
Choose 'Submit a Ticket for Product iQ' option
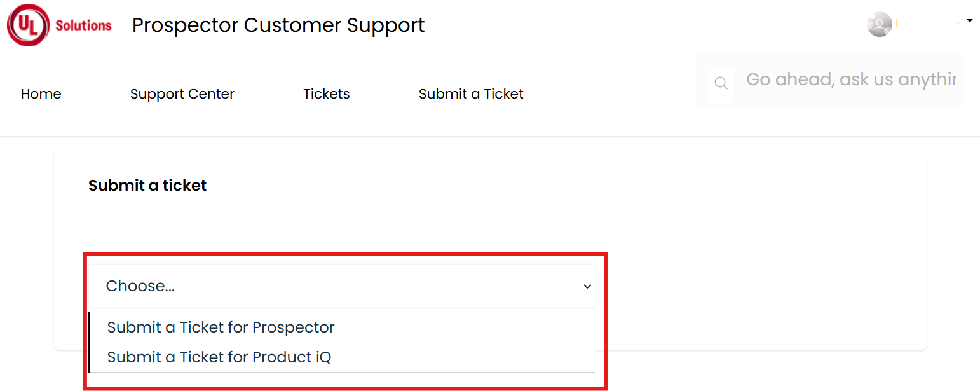(342, 357)
